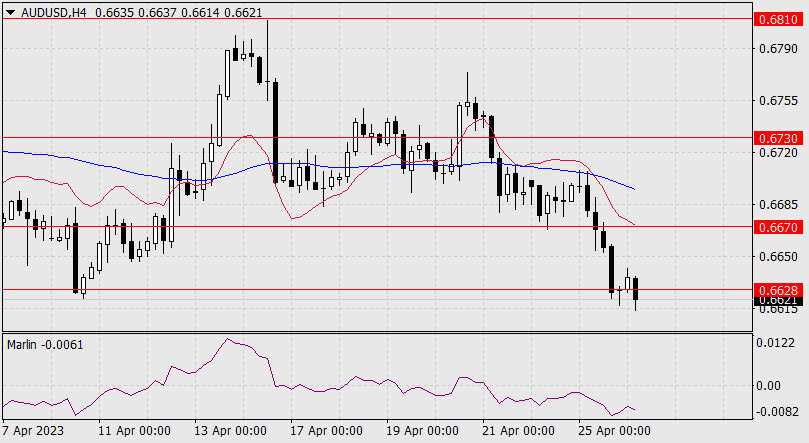Click the 0.6720 price axis value

click(x=778, y=153)
